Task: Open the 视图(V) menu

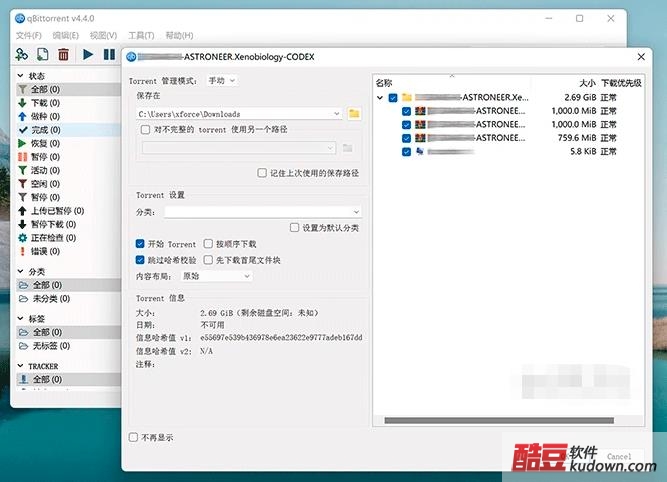Action: pyautogui.click(x=103, y=35)
